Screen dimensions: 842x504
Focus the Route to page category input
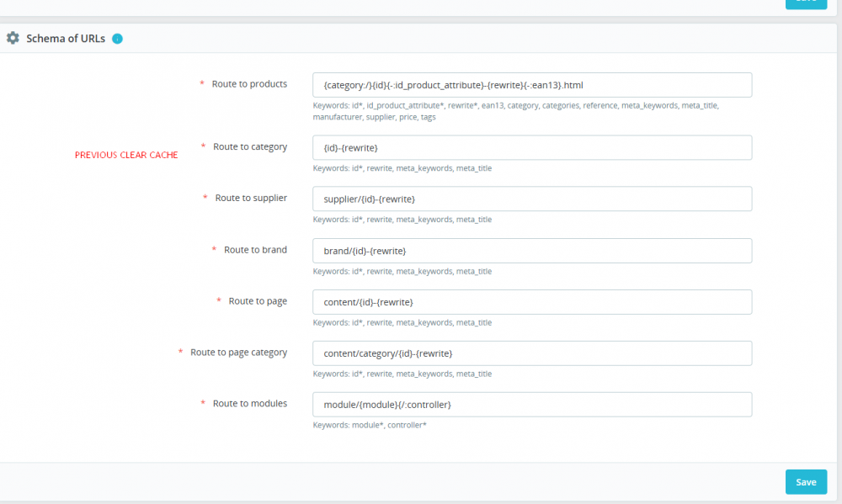point(531,353)
